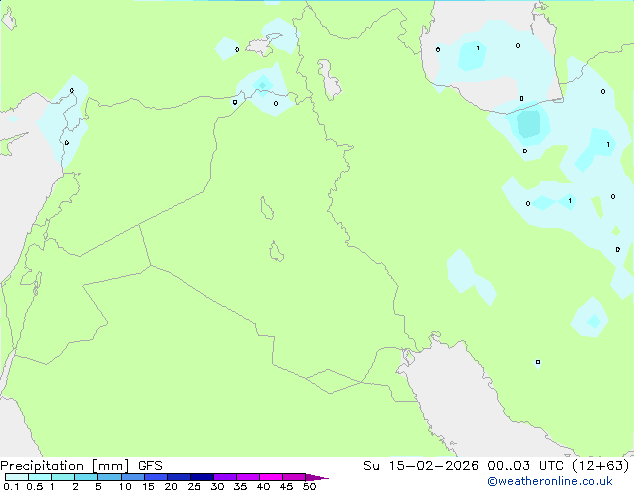Click the "25" legend label
The width and height of the screenshot is (634, 490).
pos(194,486)
